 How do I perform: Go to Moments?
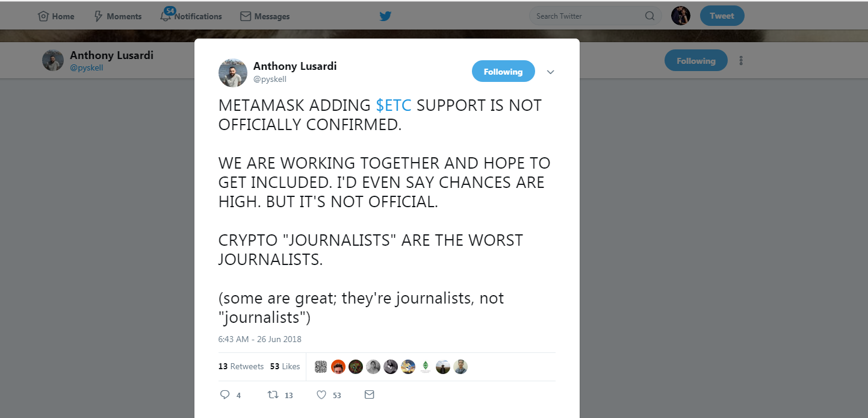117,16
